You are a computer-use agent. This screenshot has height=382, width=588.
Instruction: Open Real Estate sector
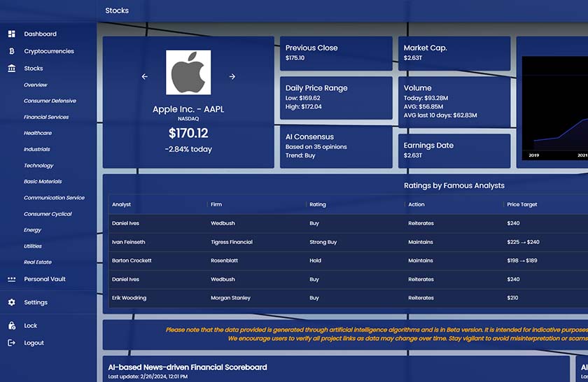(38, 262)
